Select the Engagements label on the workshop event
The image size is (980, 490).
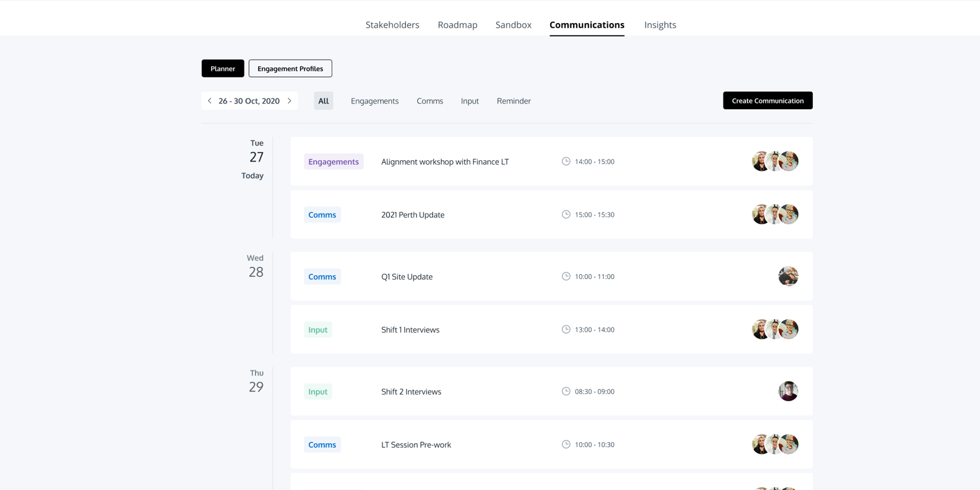point(333,161)
